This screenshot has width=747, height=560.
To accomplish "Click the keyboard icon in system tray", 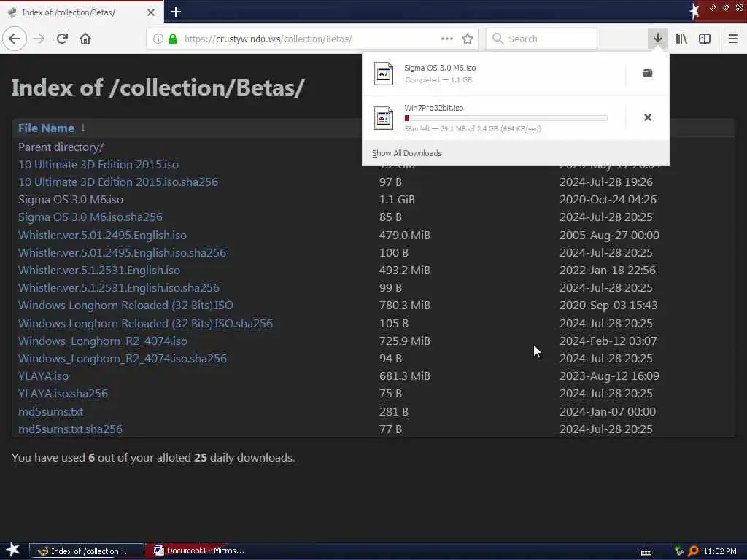I will coord(646,552).
